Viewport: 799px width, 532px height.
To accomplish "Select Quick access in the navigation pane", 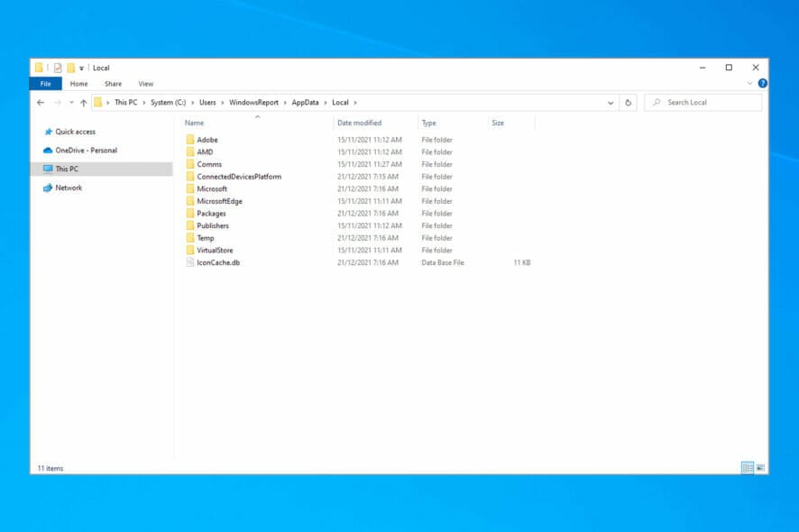I will (75, 132).
